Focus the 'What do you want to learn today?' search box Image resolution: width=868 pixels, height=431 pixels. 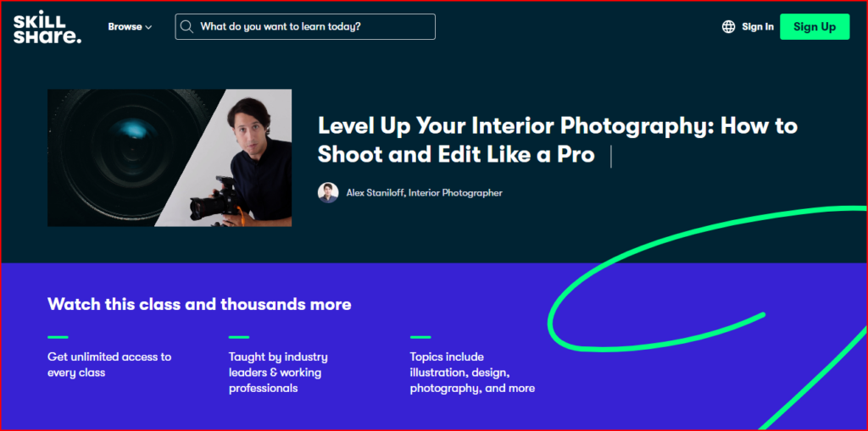[305, 26]
